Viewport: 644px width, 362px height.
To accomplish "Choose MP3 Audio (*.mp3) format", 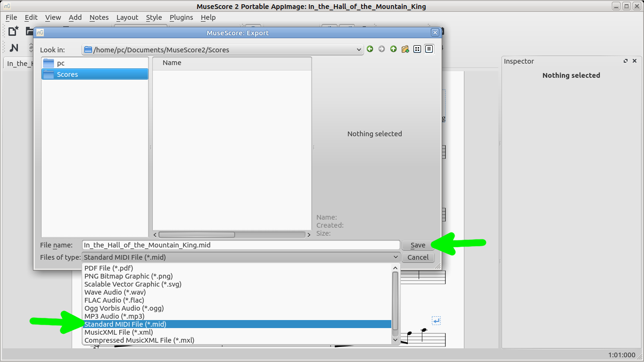I will coord(237,316).
